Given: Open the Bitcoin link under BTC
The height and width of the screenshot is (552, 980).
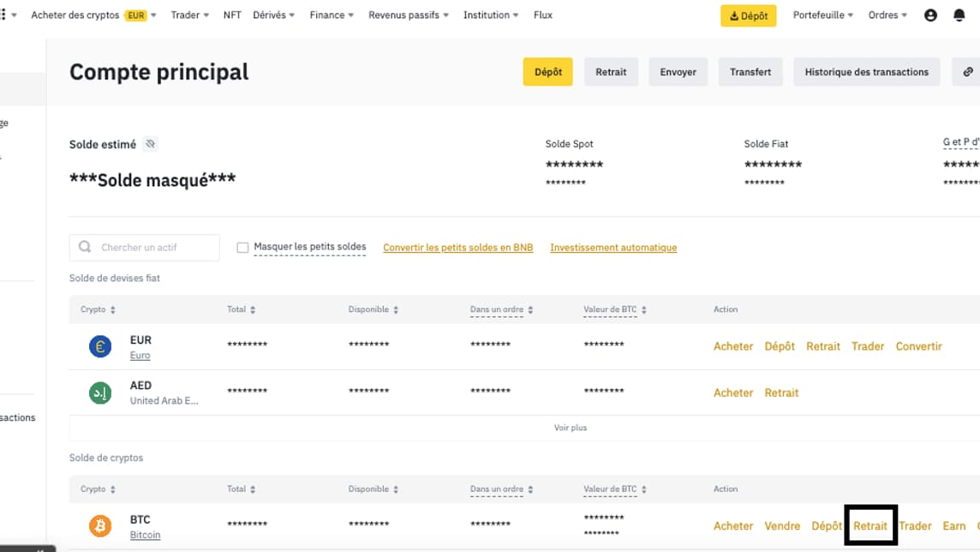Looking at the screenshot, I should click(145, 535).
